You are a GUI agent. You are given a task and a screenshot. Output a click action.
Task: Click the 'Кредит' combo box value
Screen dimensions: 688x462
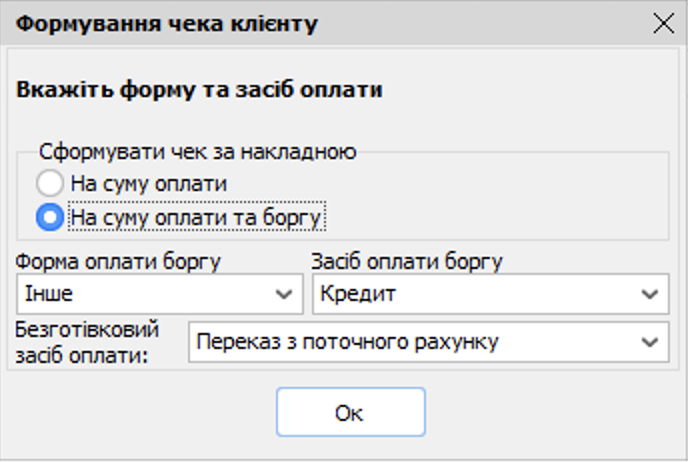pos(470,295)
